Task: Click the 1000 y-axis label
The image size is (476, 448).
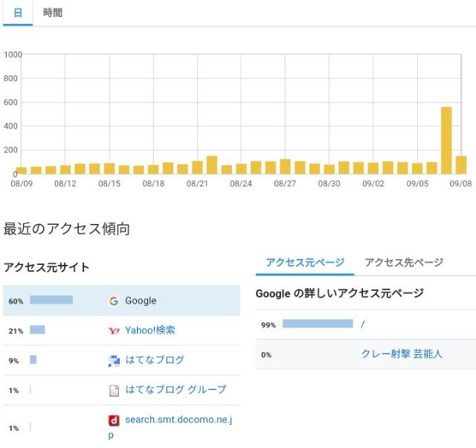Action: pyautogui.click(x=13, y=54)
